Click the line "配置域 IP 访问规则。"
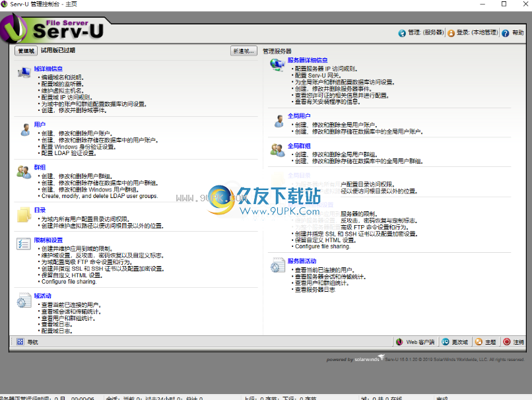 67,98
